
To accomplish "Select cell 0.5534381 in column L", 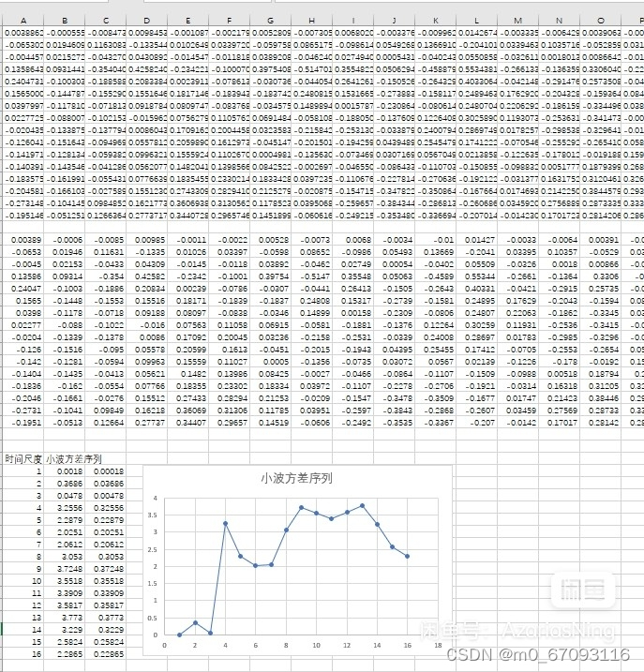I will (x=476, y=69).
